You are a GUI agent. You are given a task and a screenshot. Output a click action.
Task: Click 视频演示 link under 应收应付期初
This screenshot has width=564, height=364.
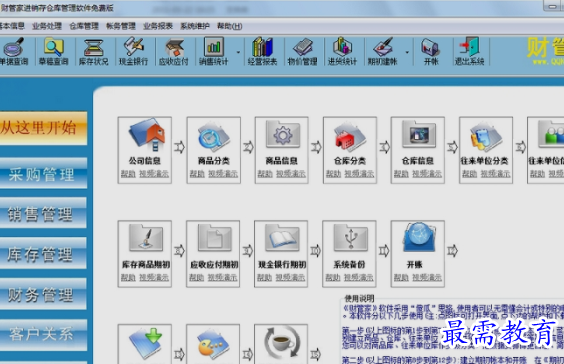pyautogui.click(x=223, y=277)
